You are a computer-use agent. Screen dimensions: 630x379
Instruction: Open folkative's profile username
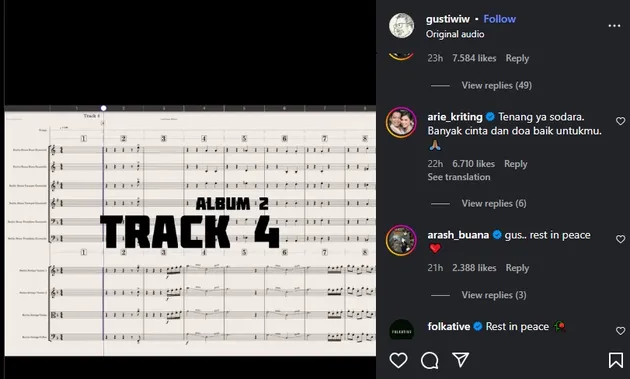448,326
